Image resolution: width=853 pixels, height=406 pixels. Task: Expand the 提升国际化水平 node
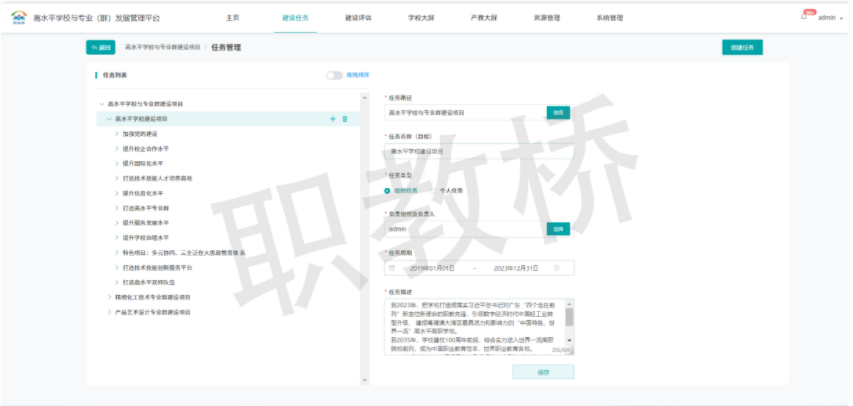(117, 163)
